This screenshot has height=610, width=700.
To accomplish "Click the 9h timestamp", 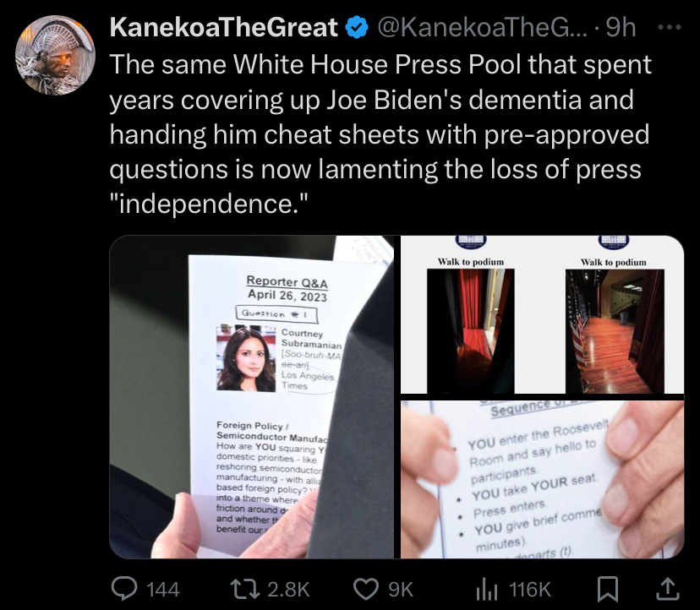I will click(x=621, y=28).
